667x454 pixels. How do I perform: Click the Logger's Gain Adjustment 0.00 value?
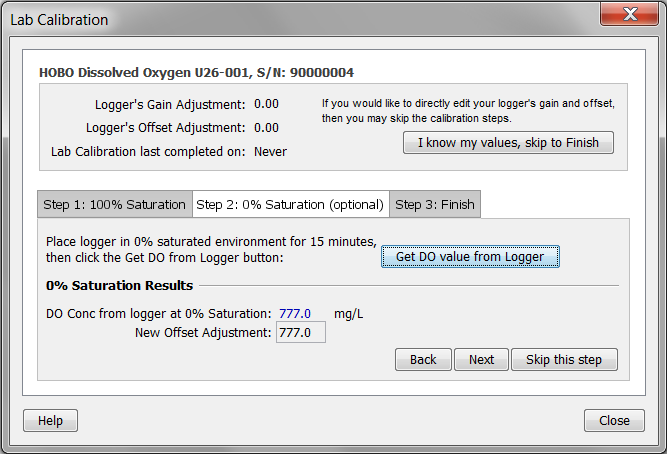pos(266,103)
